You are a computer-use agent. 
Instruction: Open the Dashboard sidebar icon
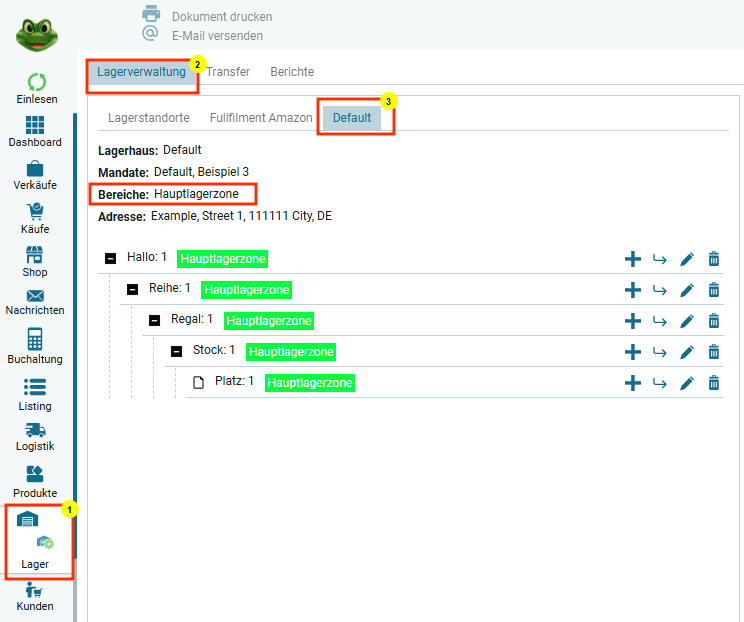tap(35, 126)
